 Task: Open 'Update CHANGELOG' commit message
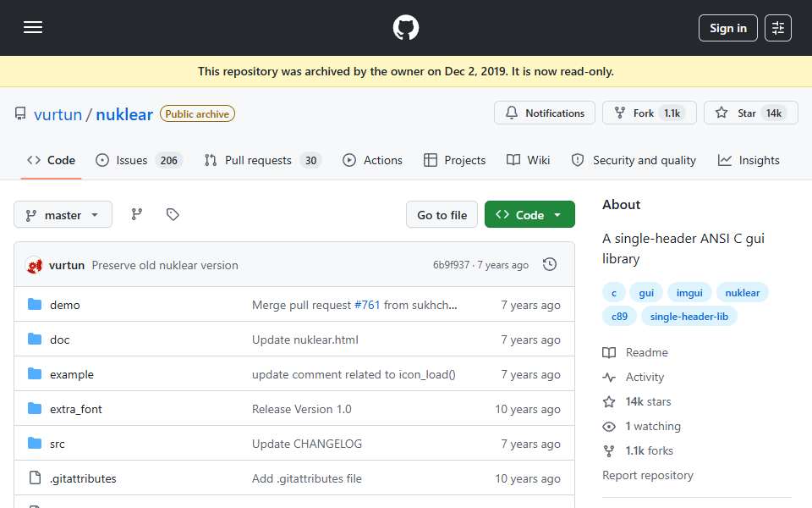pos(306,444)
